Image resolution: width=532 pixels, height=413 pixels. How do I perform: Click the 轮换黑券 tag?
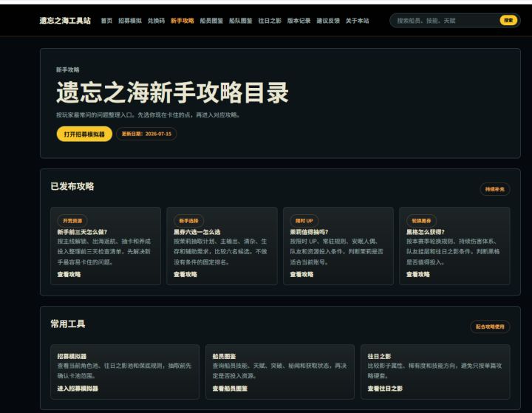421,221
